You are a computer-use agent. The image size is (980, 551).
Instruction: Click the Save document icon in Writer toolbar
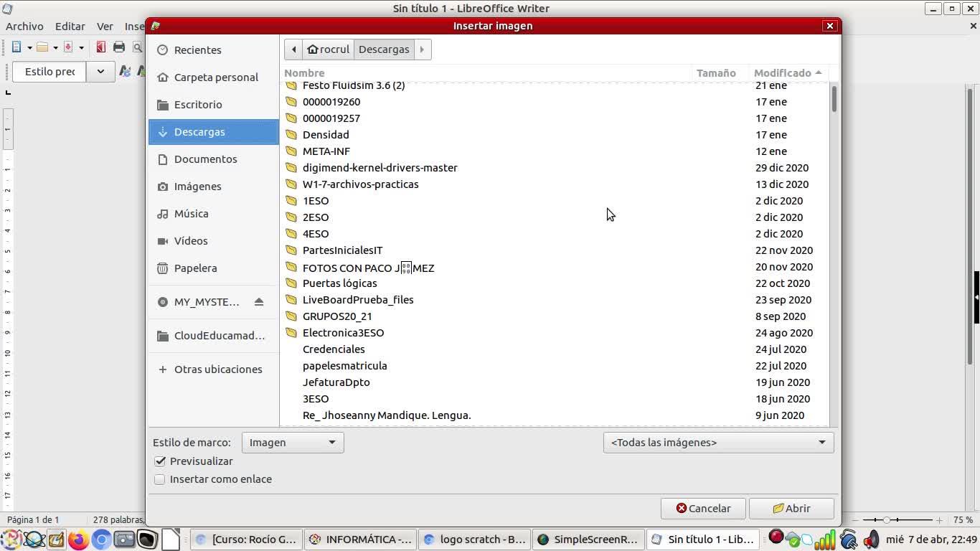(x=68, y=47)
